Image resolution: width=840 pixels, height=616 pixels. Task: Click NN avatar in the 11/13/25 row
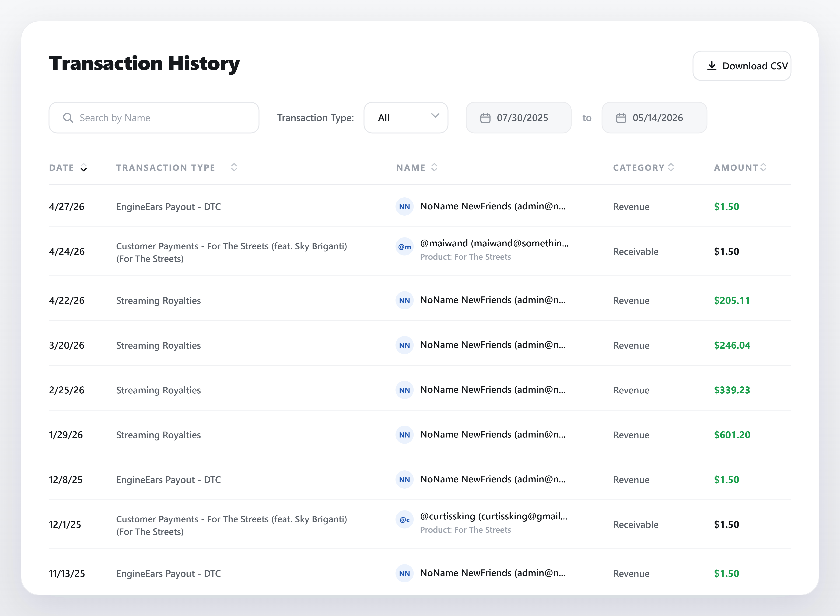(405, 573)
